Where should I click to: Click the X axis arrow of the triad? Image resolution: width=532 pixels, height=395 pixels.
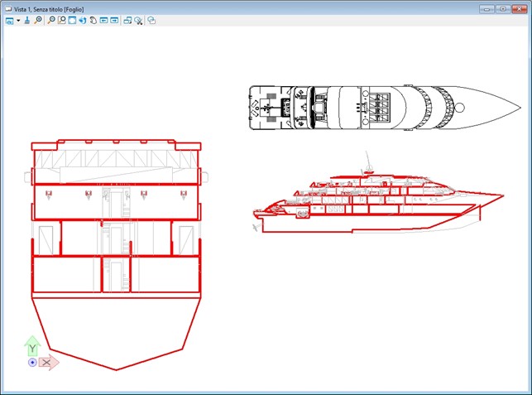click(49, 362)
